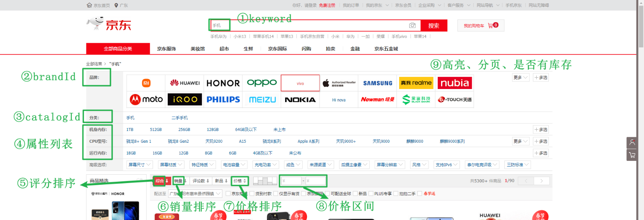
Task: Select the PHILIPS brand logo
Action: (x=223, y=100)
